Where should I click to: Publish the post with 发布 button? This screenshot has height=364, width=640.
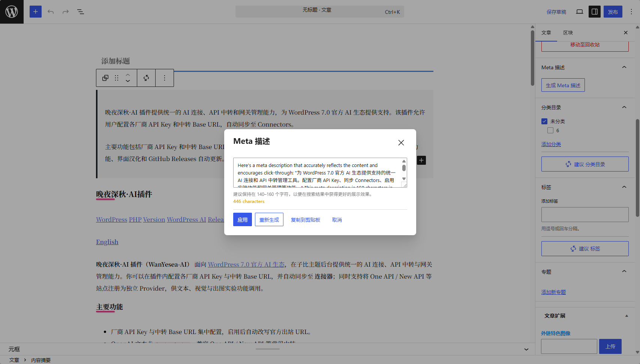pyautogui.click(x=613, y=12)
